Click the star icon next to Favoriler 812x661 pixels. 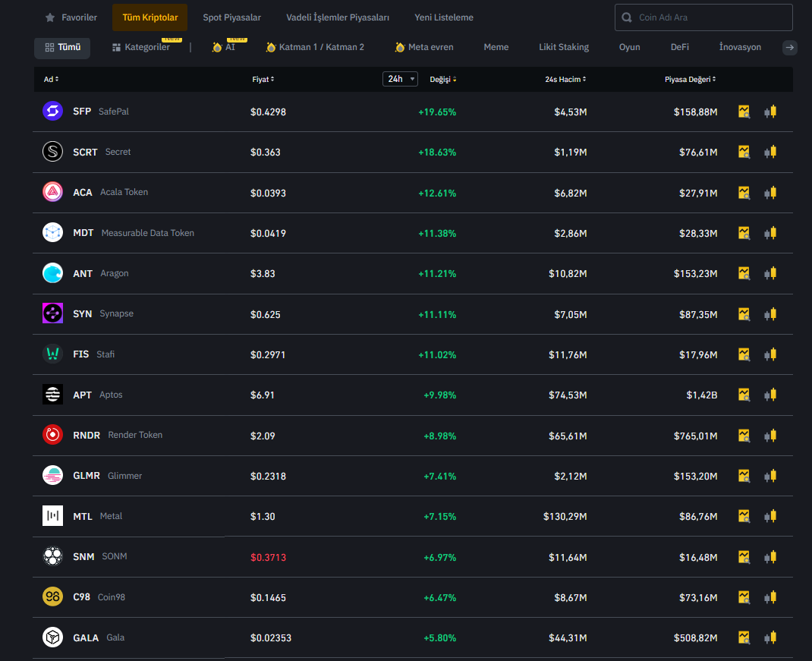[50, 17]
